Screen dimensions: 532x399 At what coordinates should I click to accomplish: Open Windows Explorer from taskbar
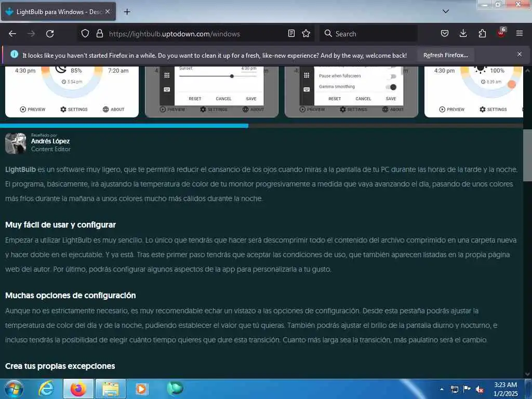coord(111,389)
